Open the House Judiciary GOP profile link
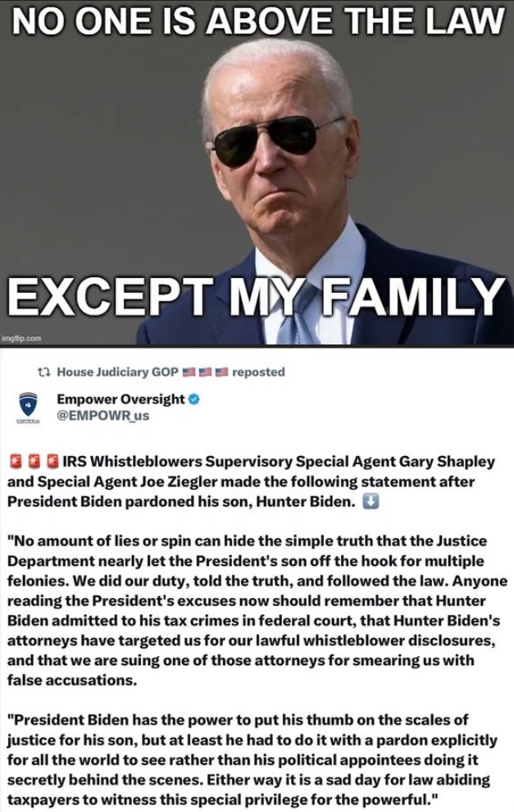Screen dimensions: 514x812 pyautogui.click(x=117, y=372)
